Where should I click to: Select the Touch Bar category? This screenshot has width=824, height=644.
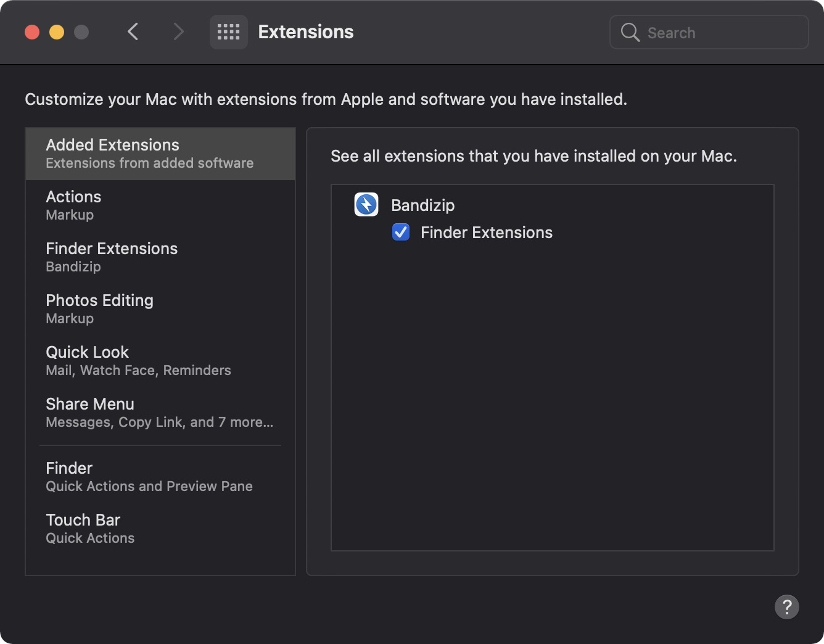point(160,529)
